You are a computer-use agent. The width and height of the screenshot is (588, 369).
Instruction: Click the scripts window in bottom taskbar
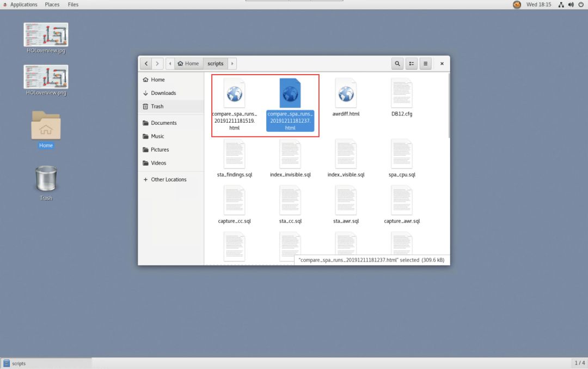tap(46, 364)
